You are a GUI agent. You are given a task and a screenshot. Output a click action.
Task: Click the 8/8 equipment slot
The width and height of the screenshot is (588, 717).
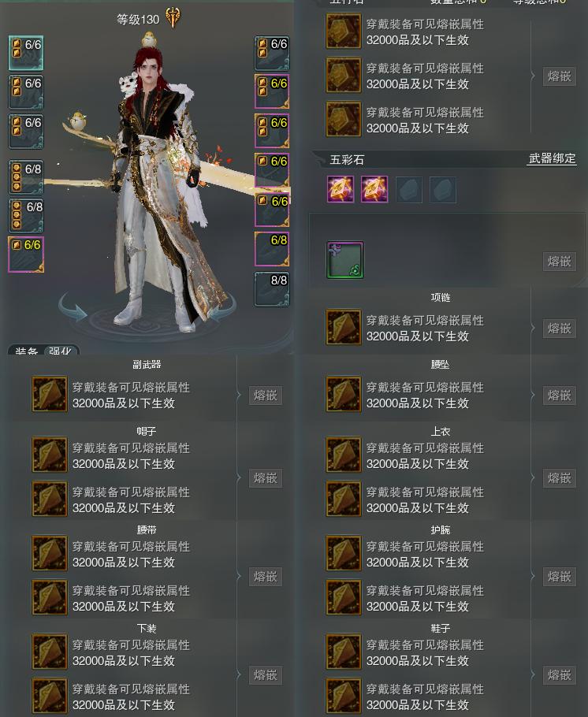(x=272, y=289)
